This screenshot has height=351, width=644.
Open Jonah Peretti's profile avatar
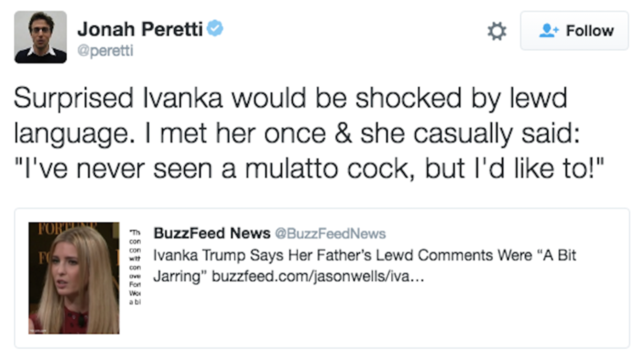[x=40, y=37]
